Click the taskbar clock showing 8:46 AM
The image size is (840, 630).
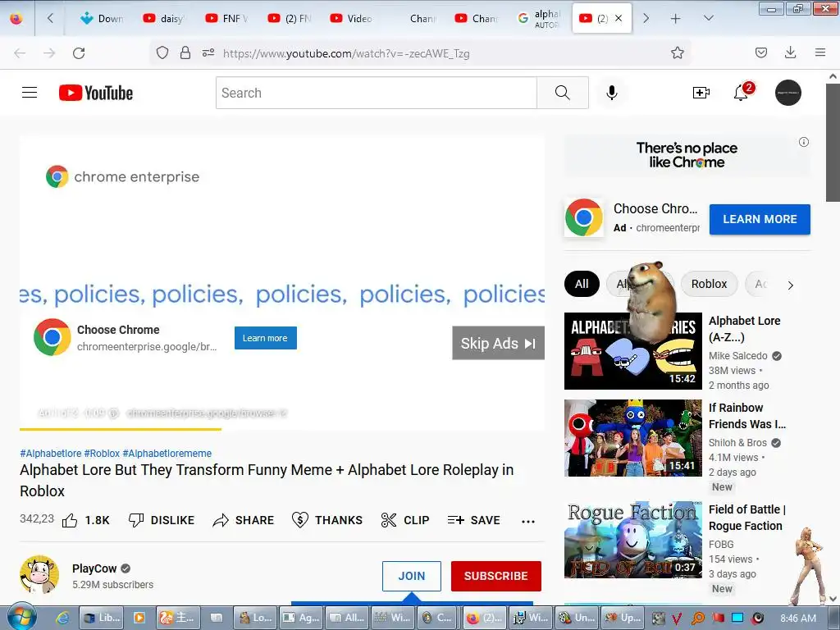(798, 619)
